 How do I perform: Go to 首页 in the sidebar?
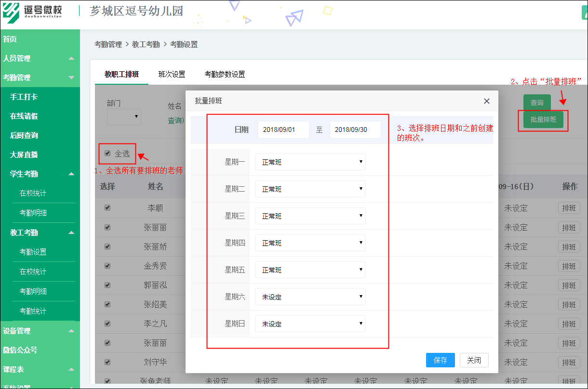pos(10,39)
